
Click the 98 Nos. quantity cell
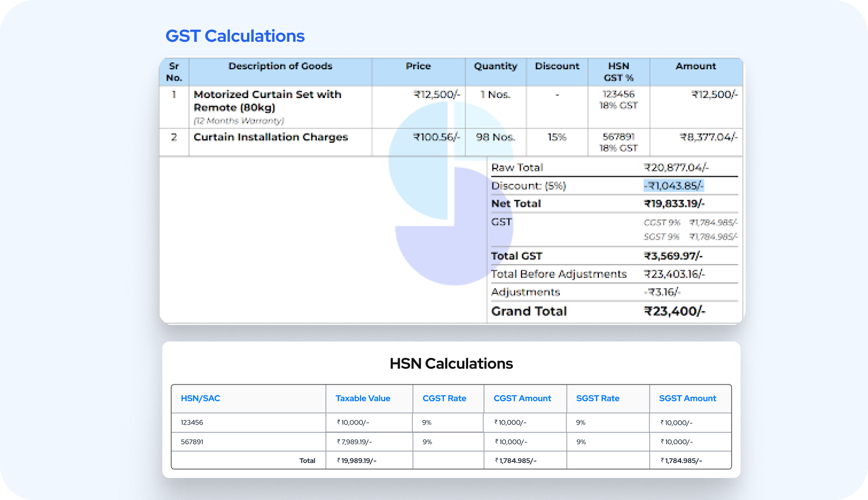pyautogui.click(x=495, y=137)
